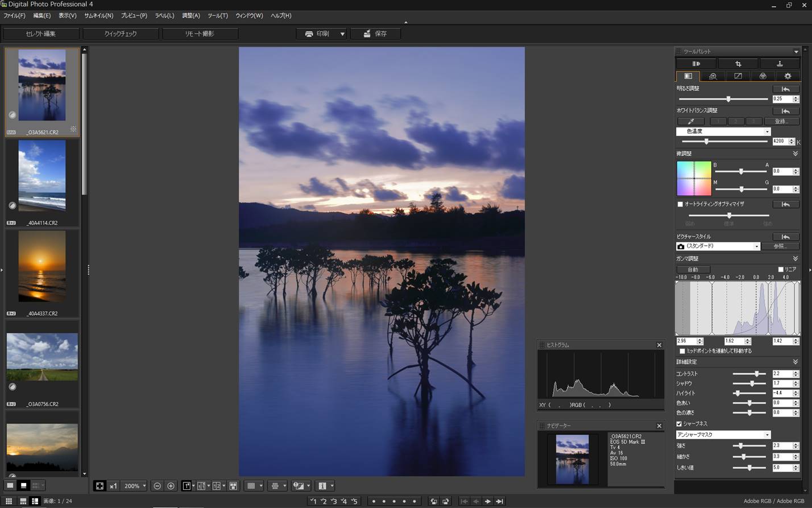Select the x1 actual-size zoom icon
This screenshot has height=508, width=812.
tap(113, 486)
